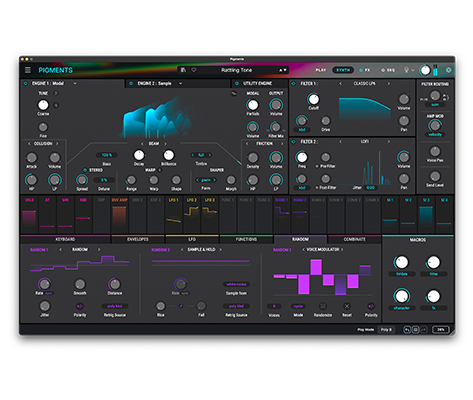Click the Filter 1 Cutoff knob

coord(313,99)
